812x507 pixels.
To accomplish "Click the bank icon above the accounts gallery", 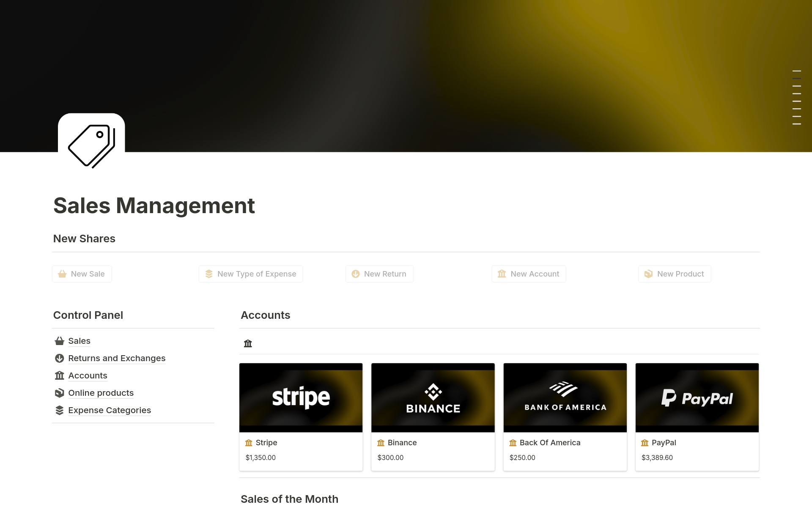I will pyautogui.click(x=248, y=343).
